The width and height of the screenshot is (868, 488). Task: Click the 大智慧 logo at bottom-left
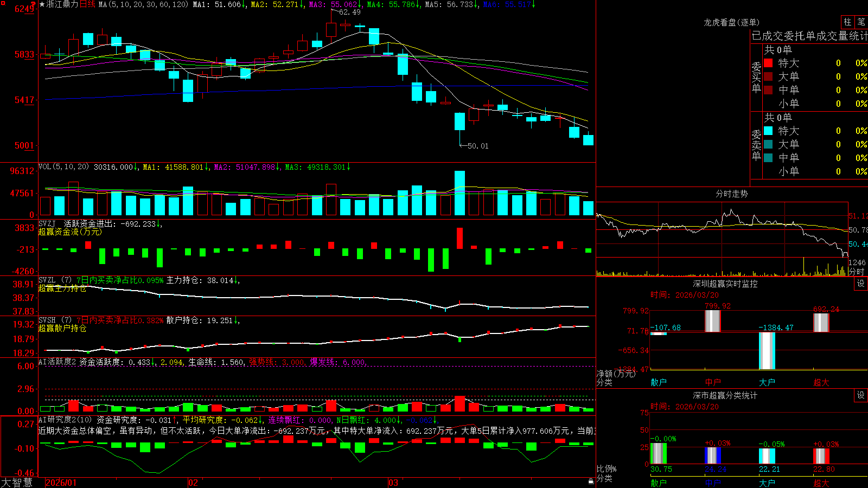(17, 483)
